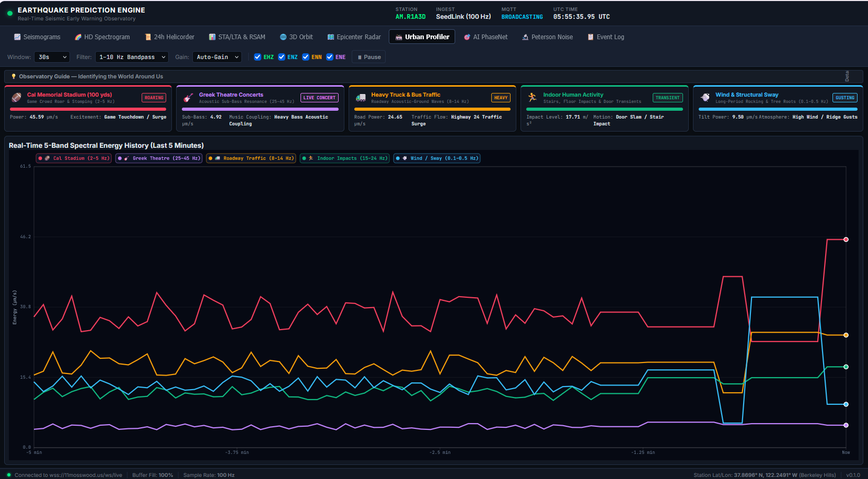Viewport: 868px width, 479px height.
Task: Click the green connection status dot in footer
Action: pos(9,475)
